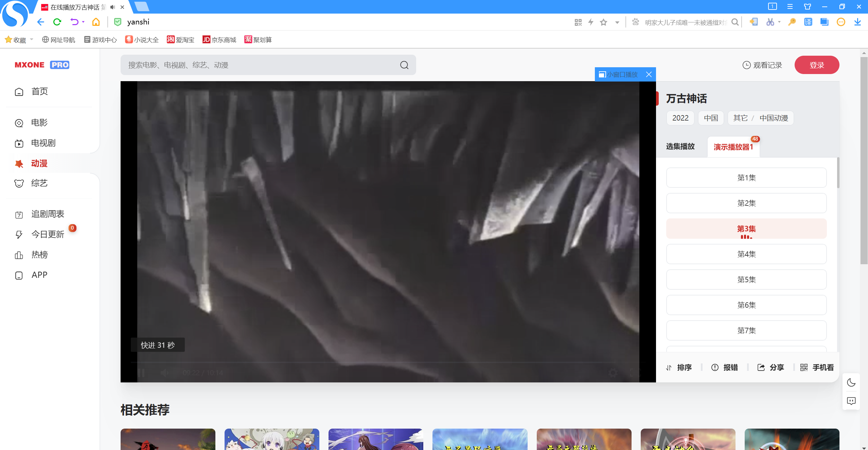Screen dimensions: 868x450
Task: Mute the browser tab's audio speaker icon
Action: click(113, 7)
